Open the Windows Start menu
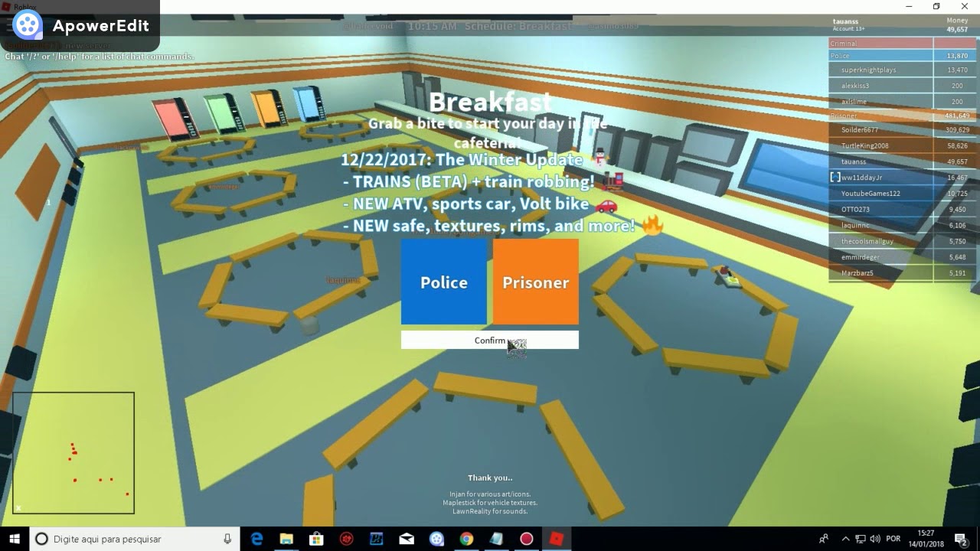This screenshot has width=980, height=551. click(15, 539)
